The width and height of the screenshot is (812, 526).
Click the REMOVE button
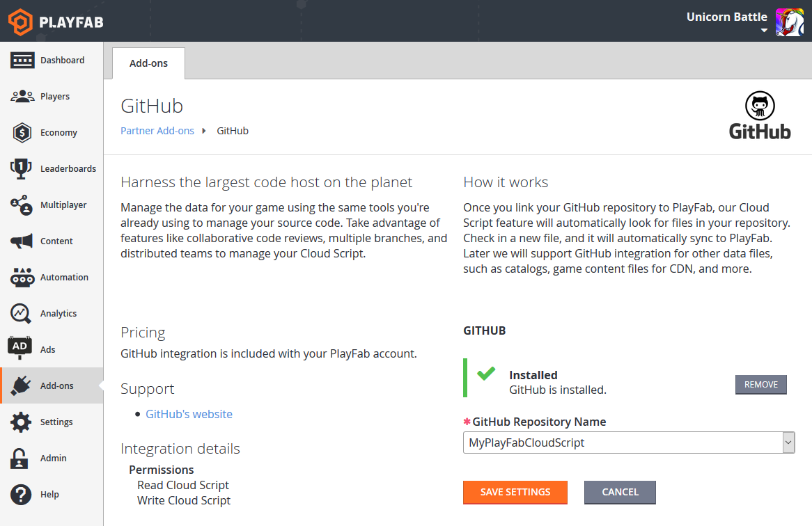pos(760,385)
